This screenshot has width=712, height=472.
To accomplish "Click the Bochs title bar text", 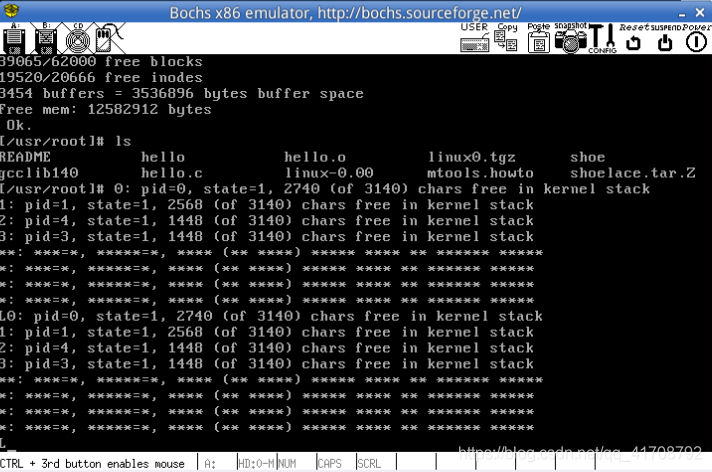I will 345,12.
